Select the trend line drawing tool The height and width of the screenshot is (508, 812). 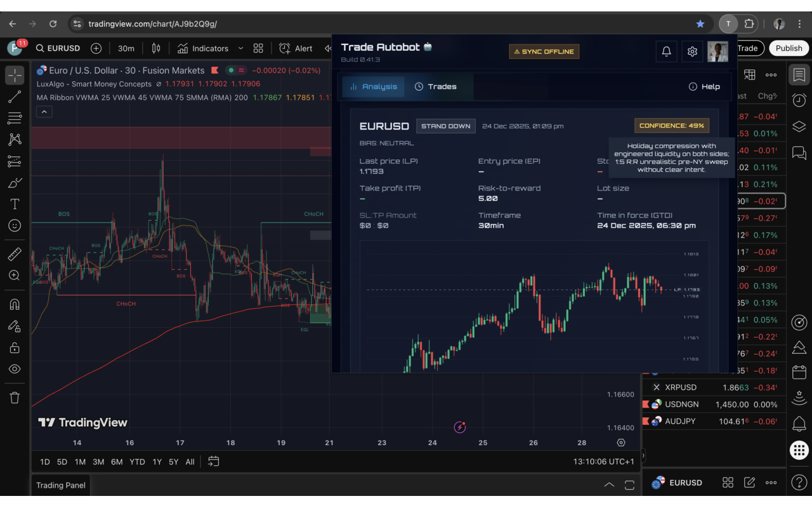coord(15,97)
